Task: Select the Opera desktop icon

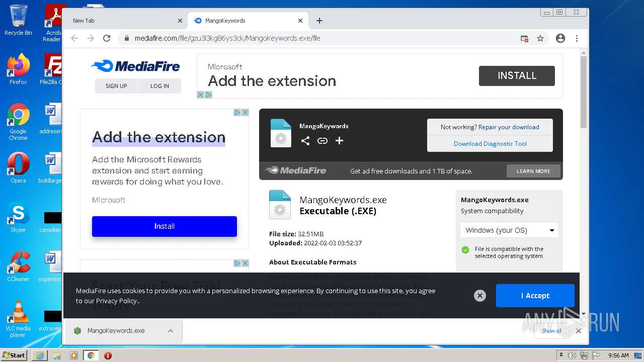Action: click(x=18, y=168)
